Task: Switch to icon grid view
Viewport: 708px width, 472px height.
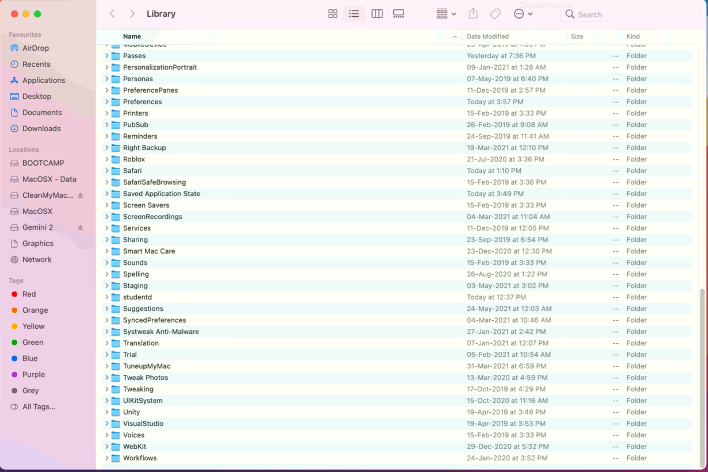Action: (x=333, y=14)
